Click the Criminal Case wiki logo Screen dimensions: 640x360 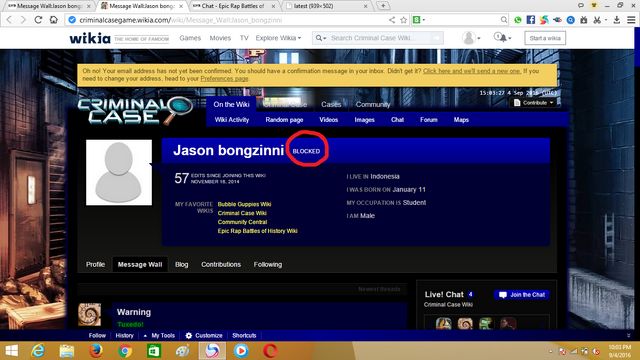pos(135,111)
